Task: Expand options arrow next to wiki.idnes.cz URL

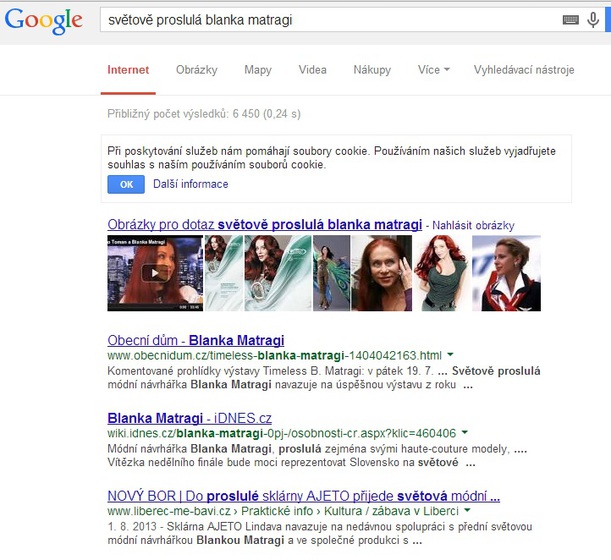Action: (464, 432)
